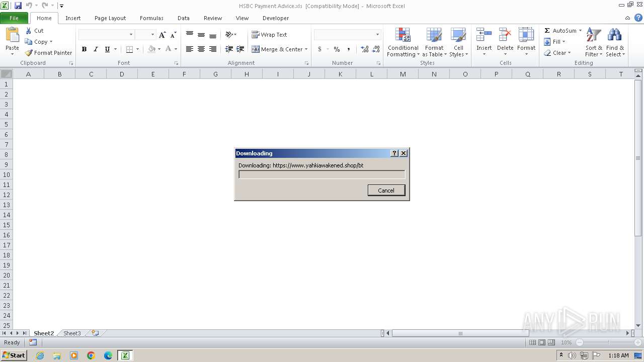Open Conditional Formatting menu
644x362 pixels.
point(403,43)
